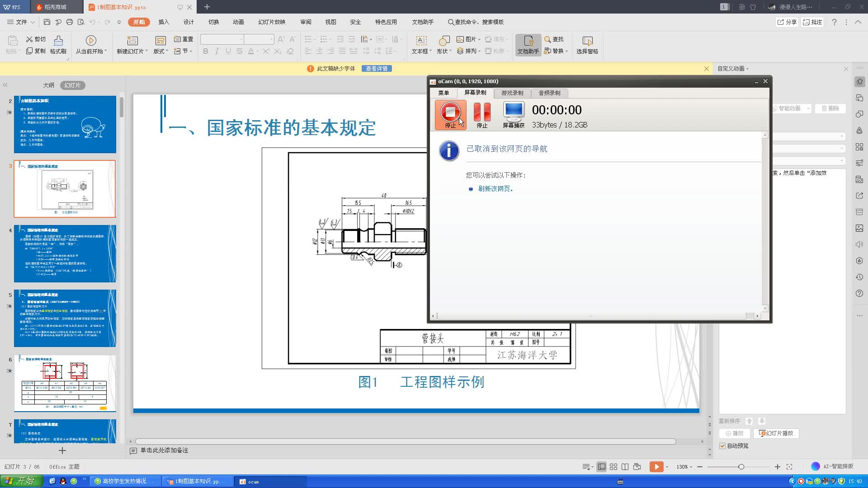Viewport: 868px width, 488px height.
Task: Click the fit-to-window icon beside zoom
Action: click(x=789, y=467)
